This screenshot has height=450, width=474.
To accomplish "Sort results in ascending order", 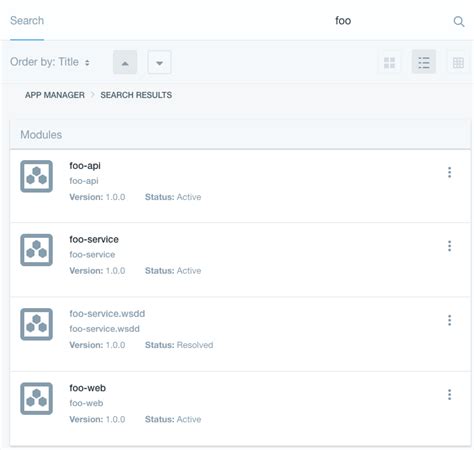I will pyautogui.click(x=125, y=62).
